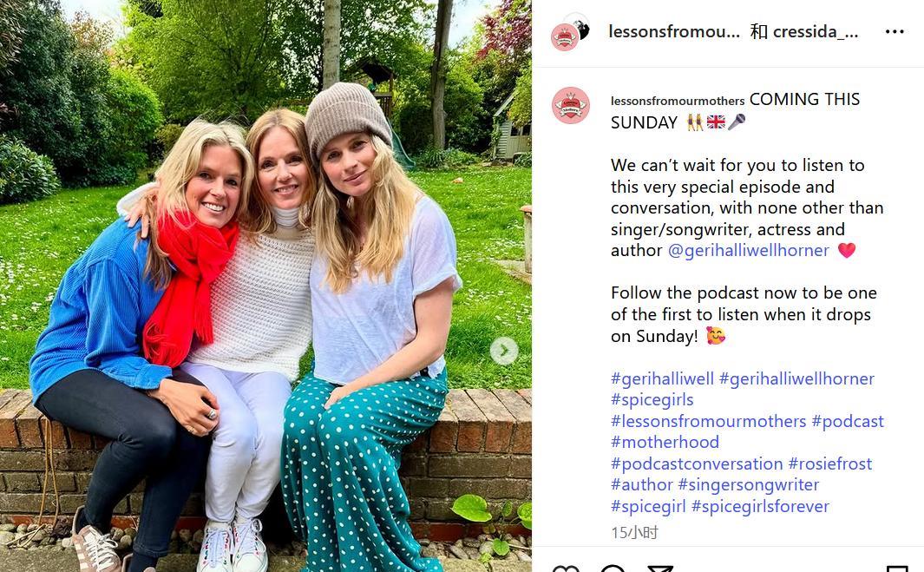Open lessonsfromou... account name in header
Image resolution: width=924 pixels, height=572 pixels.
(674, 32)
